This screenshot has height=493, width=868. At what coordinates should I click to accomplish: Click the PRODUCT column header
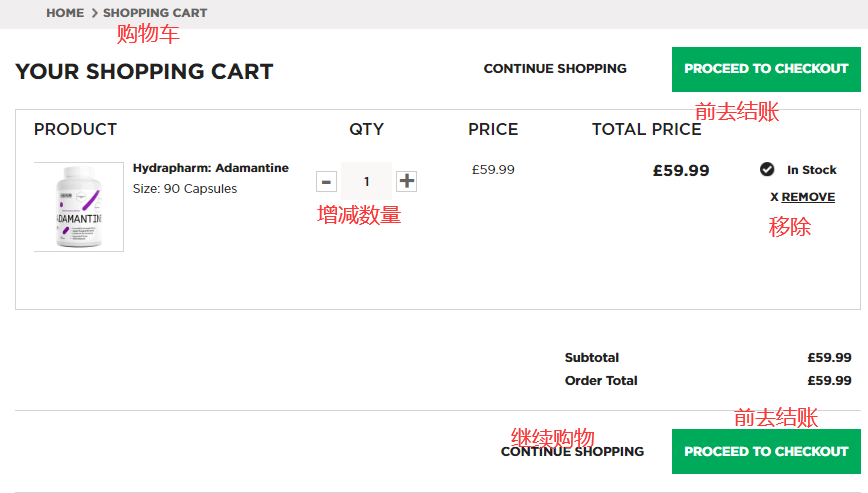[75, 129]
